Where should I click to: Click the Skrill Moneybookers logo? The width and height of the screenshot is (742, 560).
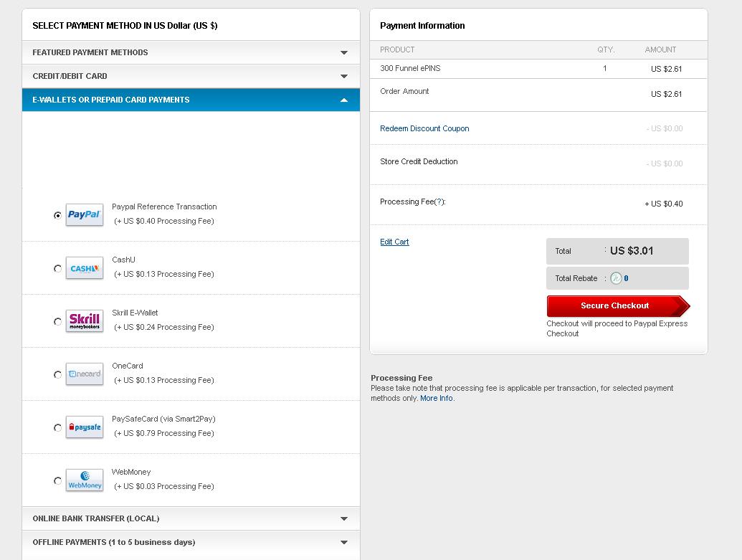point(84,321)
